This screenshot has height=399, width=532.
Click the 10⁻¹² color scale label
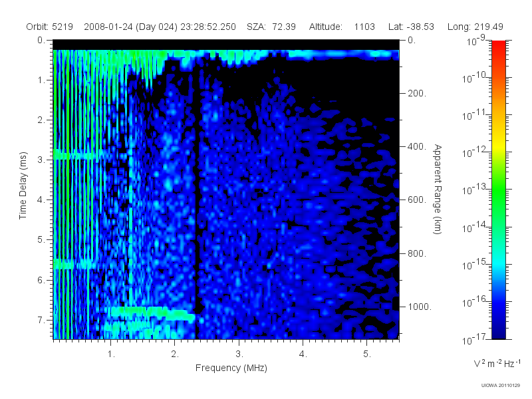[475, 152]
